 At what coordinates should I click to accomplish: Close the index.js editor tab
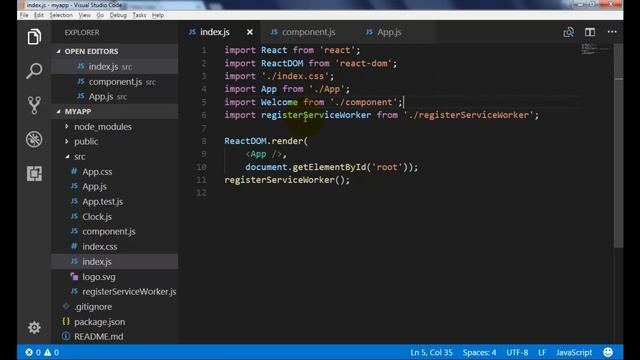[250, 32]
